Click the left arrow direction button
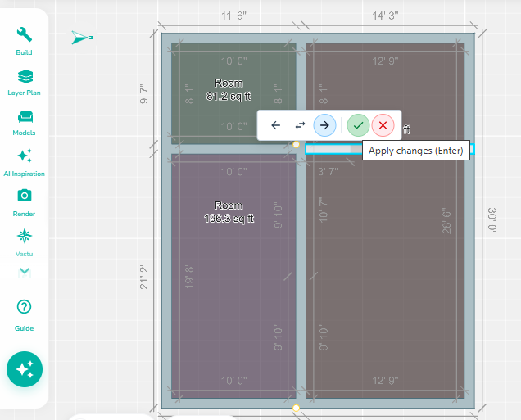Viewport: 521px width, 420px height. 275,125
